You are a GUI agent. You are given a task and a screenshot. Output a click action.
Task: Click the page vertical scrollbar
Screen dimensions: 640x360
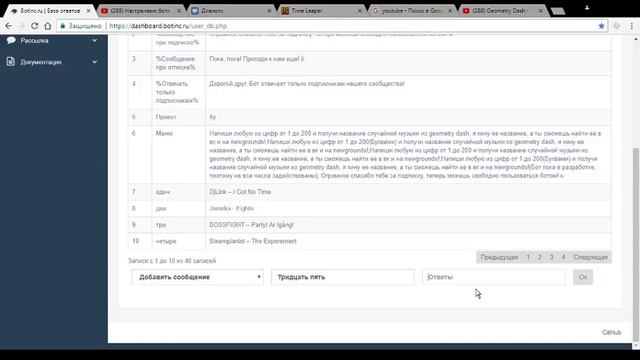tap(636, 245)
